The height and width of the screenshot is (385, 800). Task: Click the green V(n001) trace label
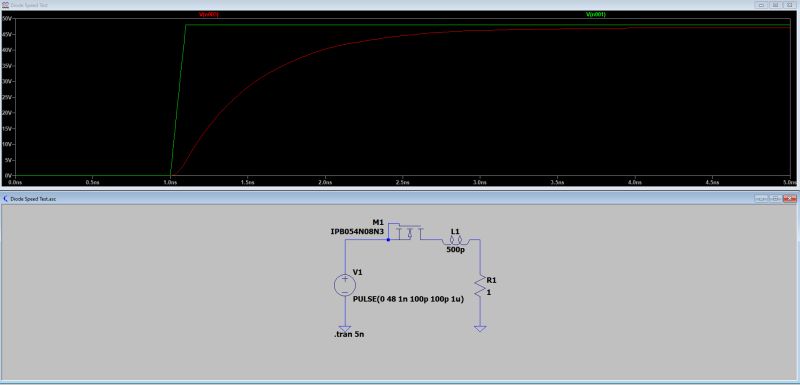click(595, 15)
